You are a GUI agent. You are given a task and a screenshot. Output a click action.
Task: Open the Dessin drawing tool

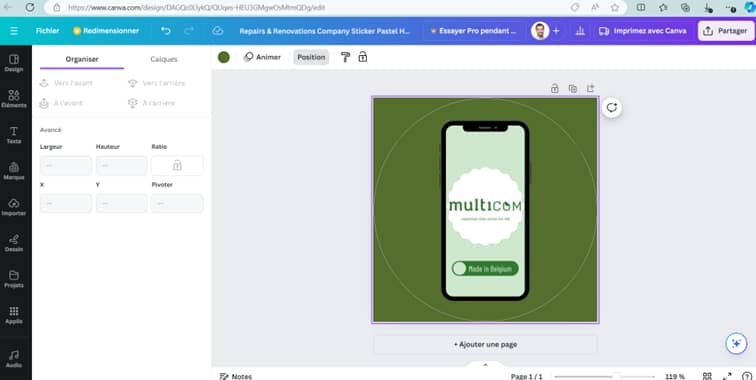(x=14, y=243)
